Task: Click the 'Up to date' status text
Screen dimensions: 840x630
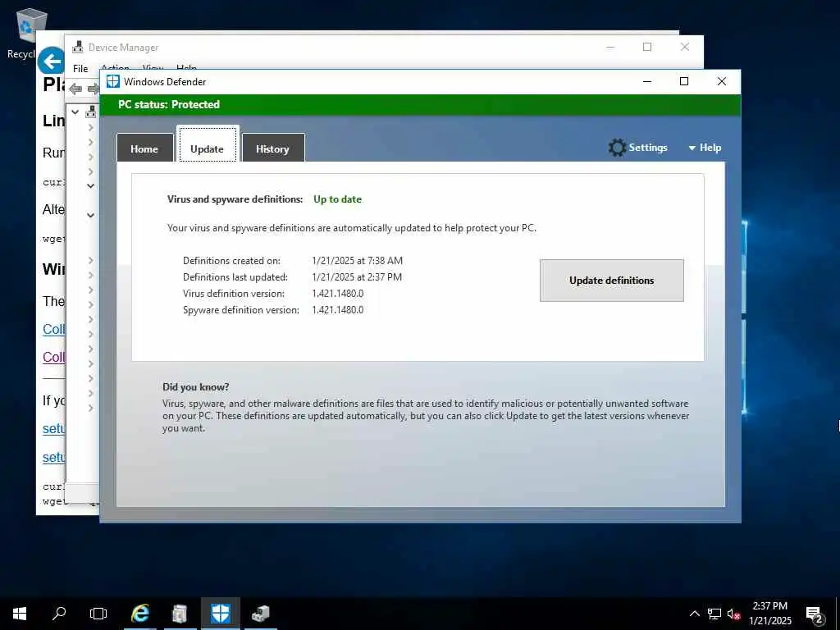Action: click(x=337, y=199)
